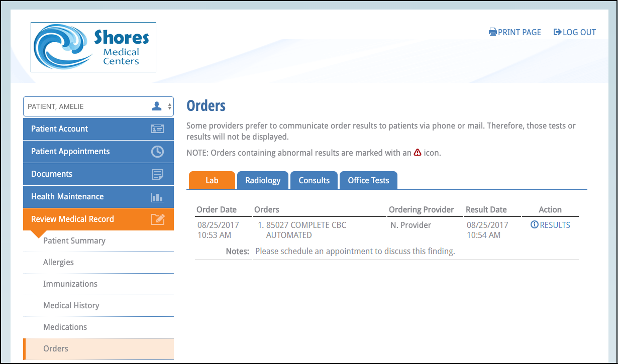The height and width of the screenshot is (364, 618).
Task: Click the Shores Medical Centers logo
Action: [93, 47]
